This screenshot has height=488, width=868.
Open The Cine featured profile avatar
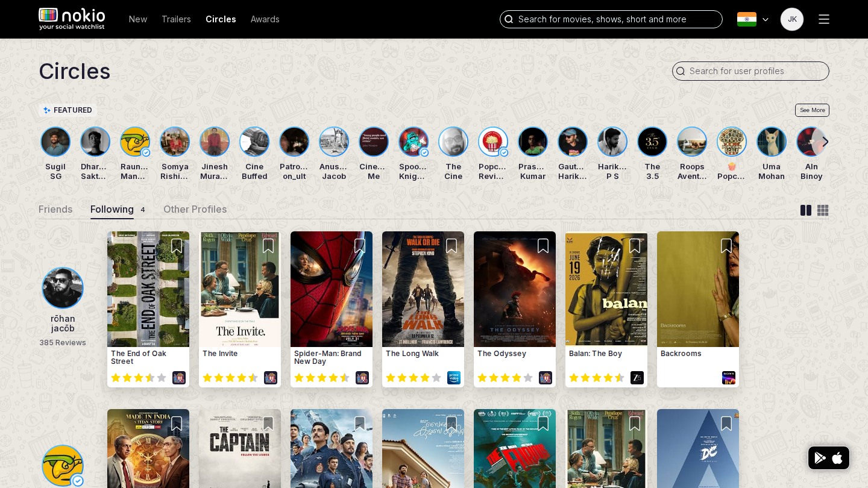(x=453, y=142)
